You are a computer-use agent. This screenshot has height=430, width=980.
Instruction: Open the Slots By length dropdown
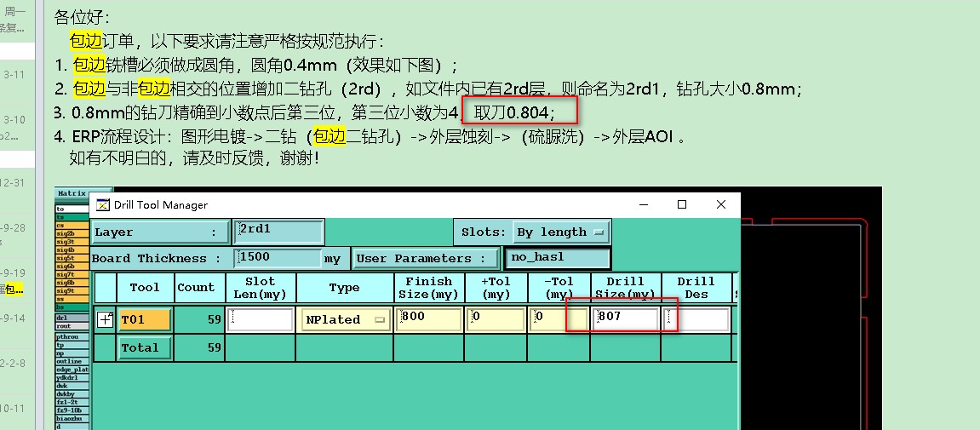pyautogui.click(x=561, y=232)
